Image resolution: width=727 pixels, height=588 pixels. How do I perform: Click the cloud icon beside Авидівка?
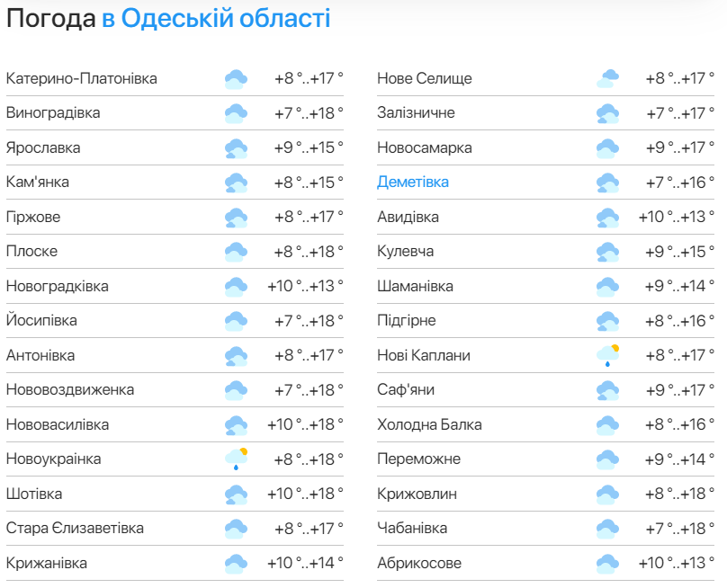(607, 218)
